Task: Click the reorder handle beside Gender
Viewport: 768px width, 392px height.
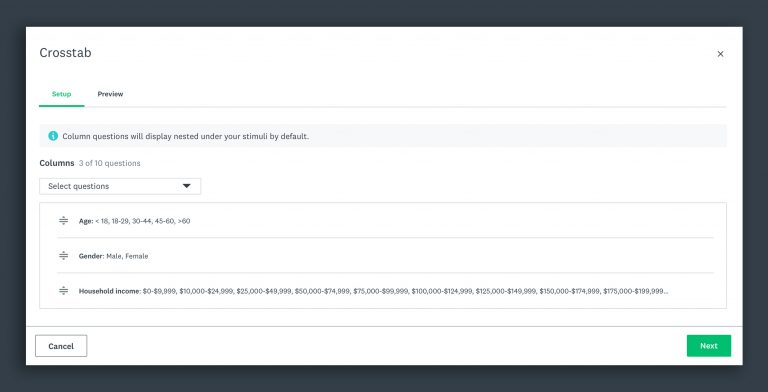Action: (64, 256)
